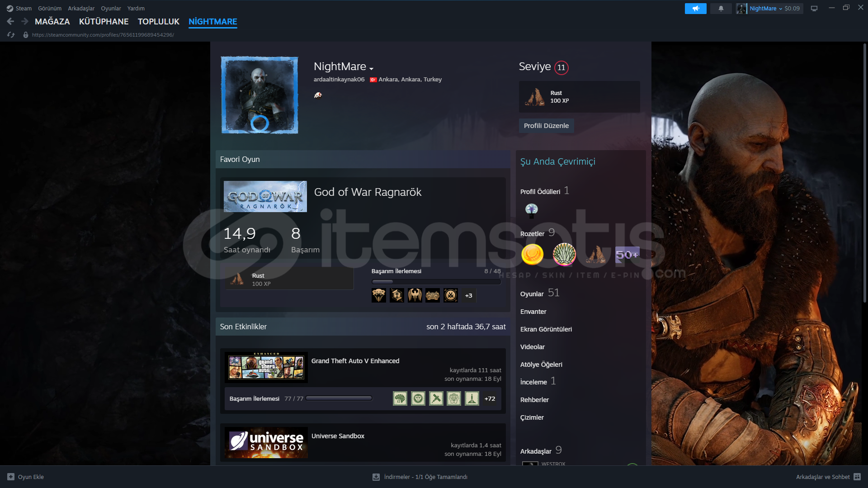Open the Rust badge in Rozetler

[596, 255]
